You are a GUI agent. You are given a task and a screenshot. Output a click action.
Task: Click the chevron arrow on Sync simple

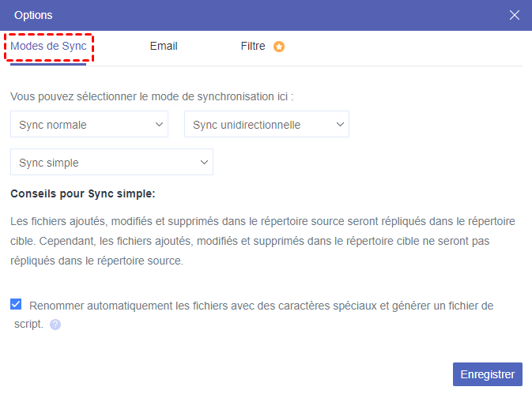point(204,162)
